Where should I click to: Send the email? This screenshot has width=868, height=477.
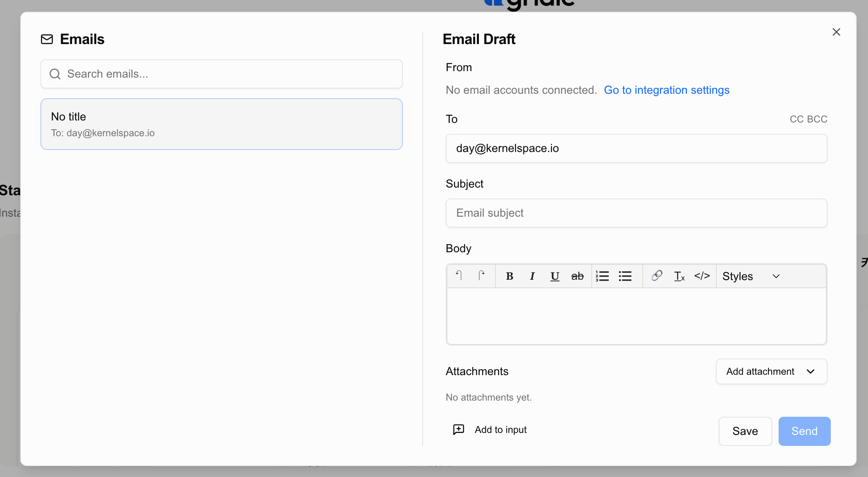coord(804,431)
